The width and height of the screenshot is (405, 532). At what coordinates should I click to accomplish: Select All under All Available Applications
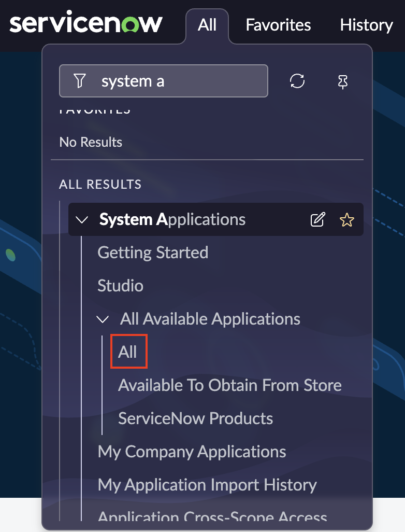(128, 352)
